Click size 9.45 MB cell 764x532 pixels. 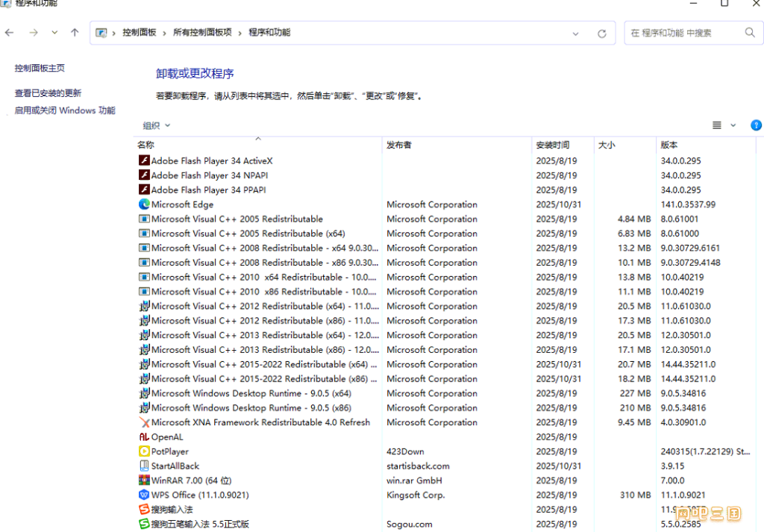click(634, 422)
